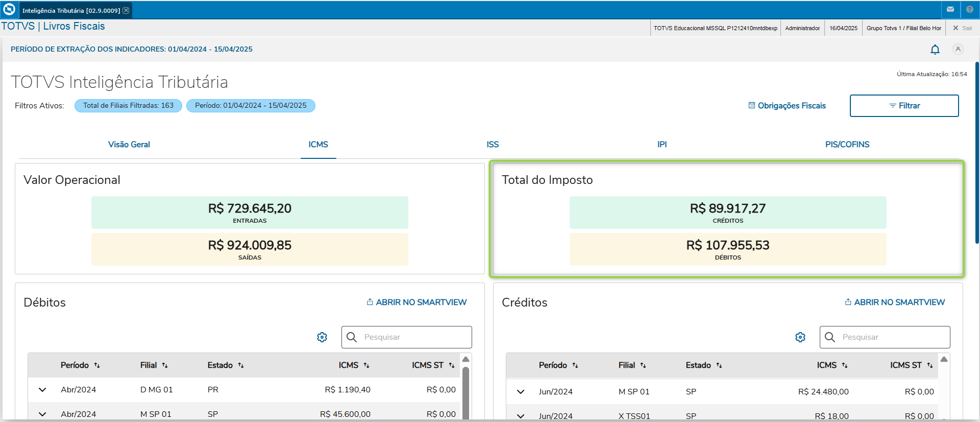Open Créditos in SmartView
980x422 pixels.
point(895,302)
